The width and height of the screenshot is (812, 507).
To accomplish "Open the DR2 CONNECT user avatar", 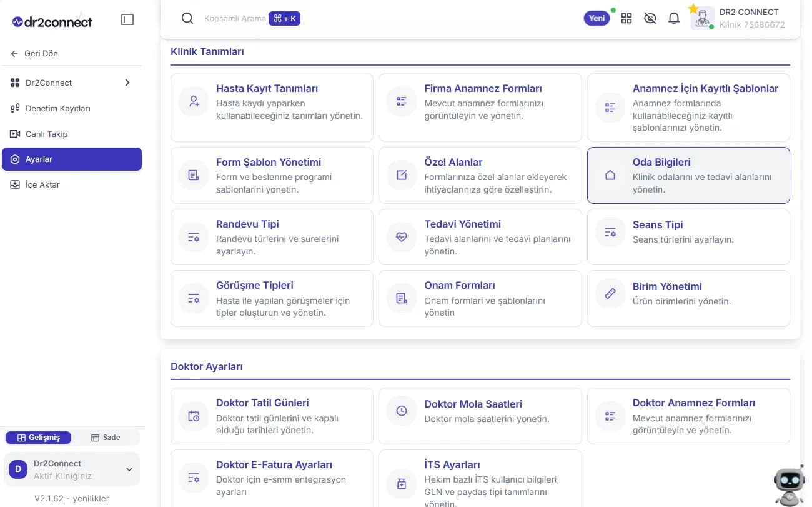I will tap(703, 18).
